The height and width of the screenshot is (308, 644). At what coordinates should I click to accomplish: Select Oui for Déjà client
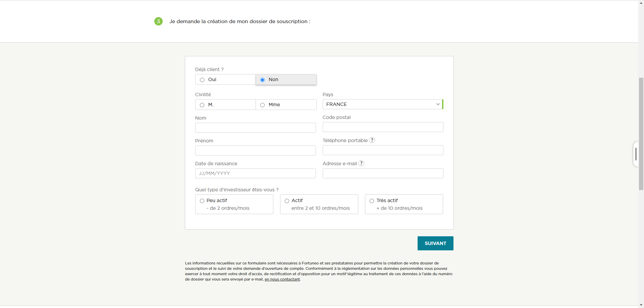tap(225, 79)
